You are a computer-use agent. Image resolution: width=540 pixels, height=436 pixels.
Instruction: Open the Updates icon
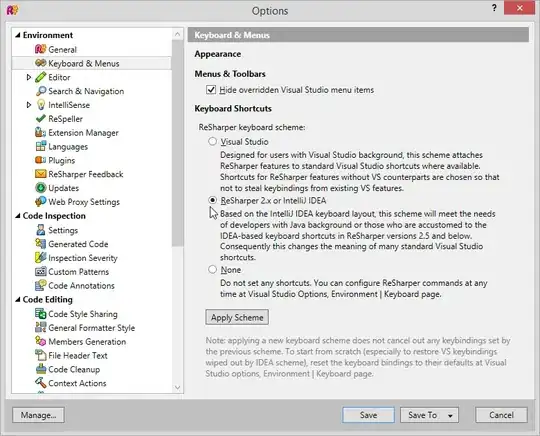point(41,188)
